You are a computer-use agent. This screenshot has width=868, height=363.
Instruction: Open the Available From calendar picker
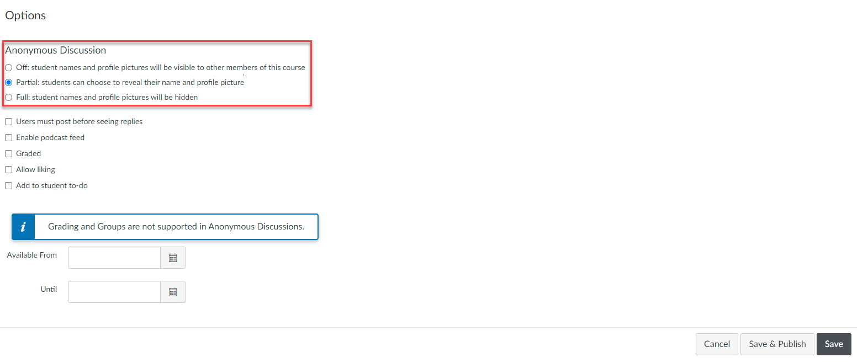173,258
